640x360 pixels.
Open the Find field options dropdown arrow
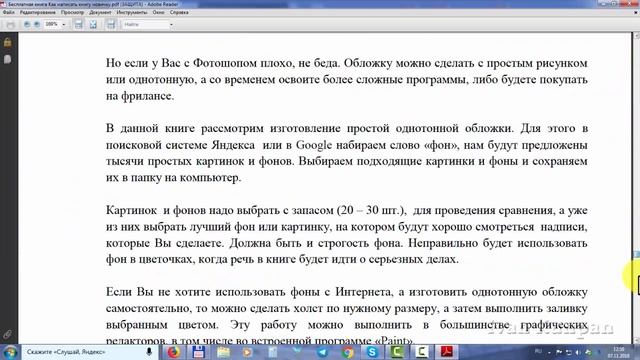tap(171, 25)
